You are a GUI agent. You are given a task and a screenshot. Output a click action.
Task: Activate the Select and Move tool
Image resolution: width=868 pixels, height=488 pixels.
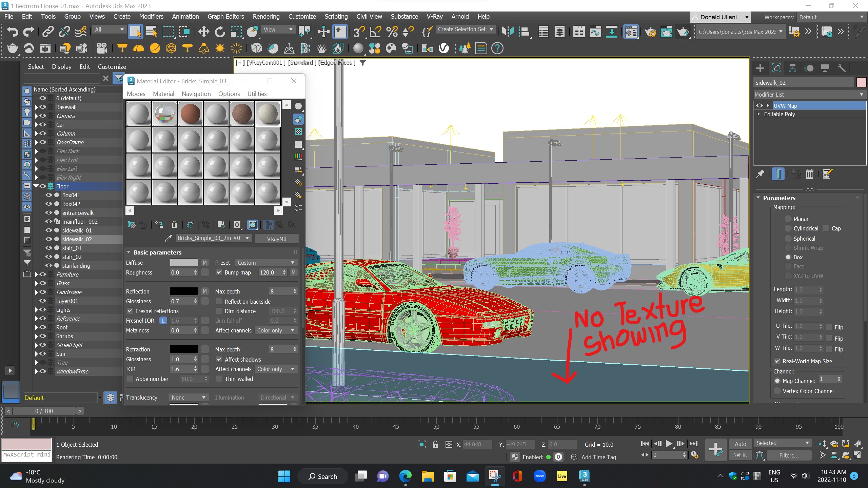203,32
